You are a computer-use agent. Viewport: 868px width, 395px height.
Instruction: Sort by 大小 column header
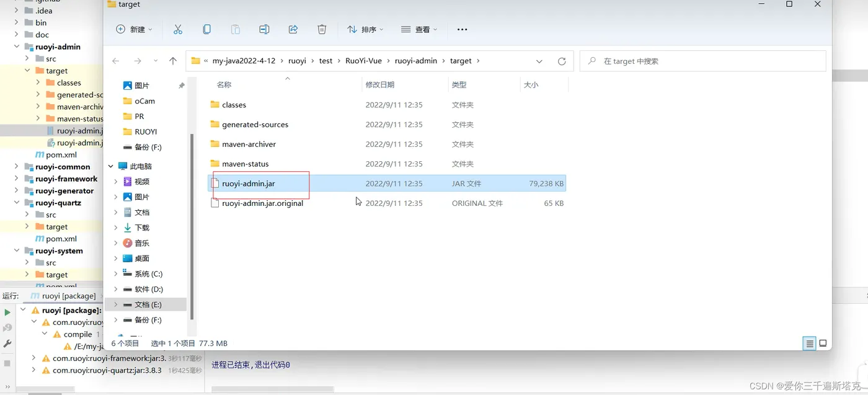(531, 85)
